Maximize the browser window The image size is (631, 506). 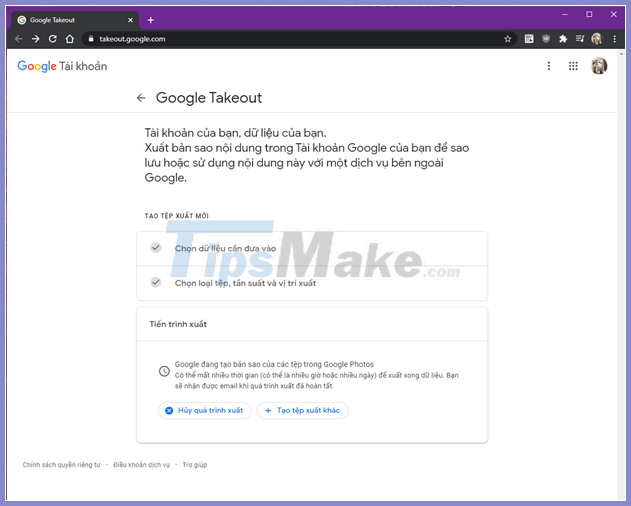click(589, 14)
